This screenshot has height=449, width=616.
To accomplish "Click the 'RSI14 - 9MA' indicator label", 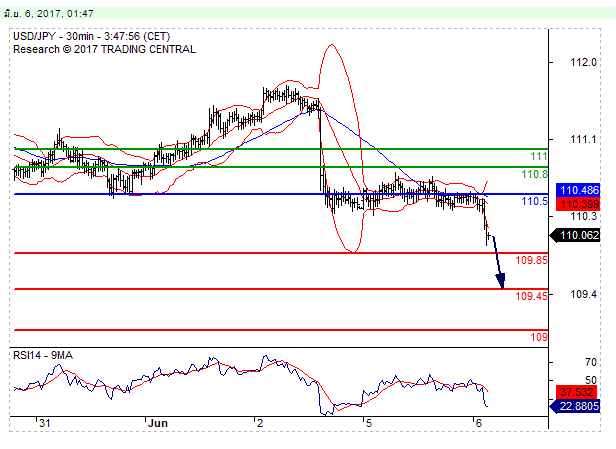I will point(43,356).
